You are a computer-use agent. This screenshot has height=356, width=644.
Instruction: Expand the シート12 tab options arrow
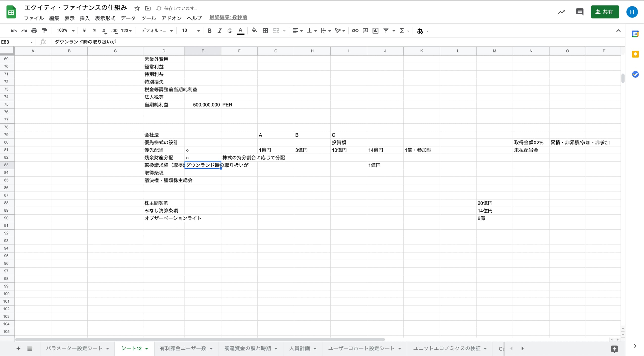coord(147,349)
